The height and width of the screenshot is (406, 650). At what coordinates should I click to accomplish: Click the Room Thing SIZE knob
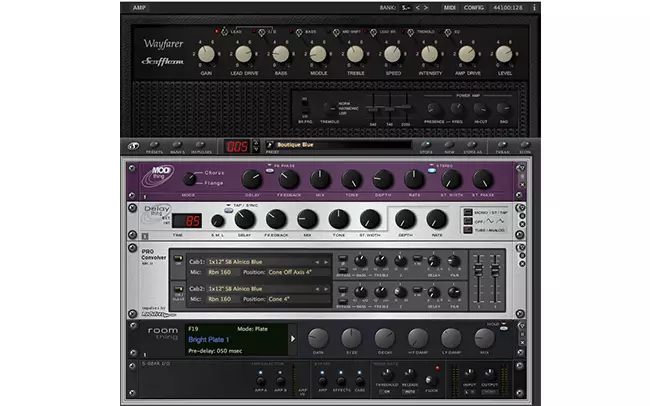pyautogui.click(x=352, y=338)
